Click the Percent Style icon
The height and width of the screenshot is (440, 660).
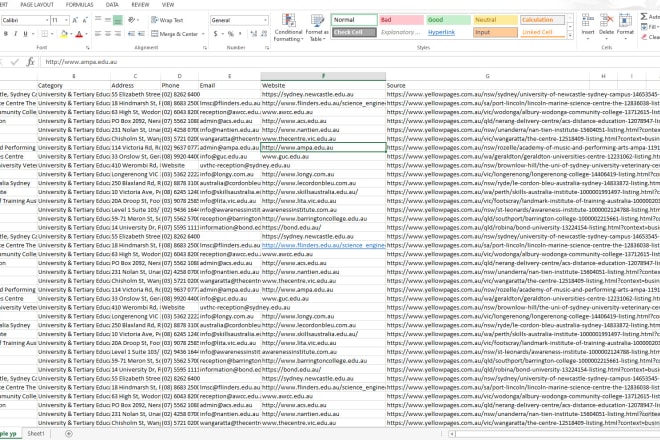[x=228, y=33]
